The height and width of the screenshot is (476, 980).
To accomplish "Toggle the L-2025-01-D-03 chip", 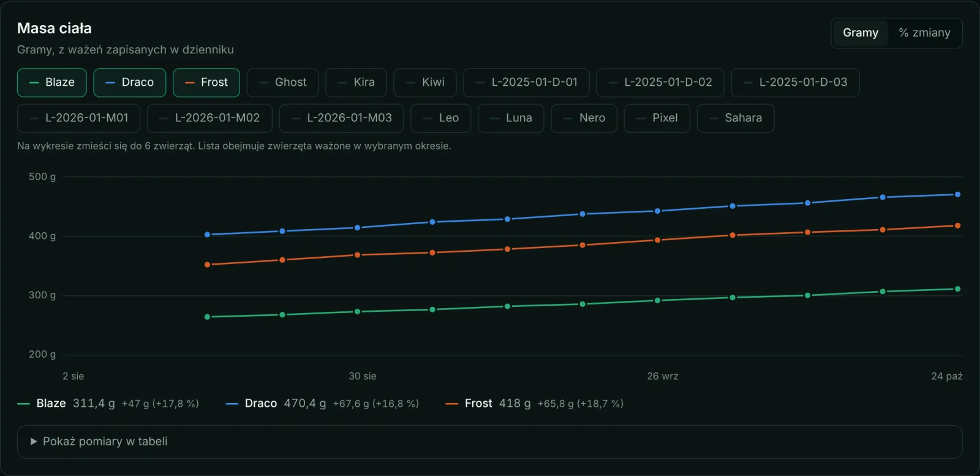I will 795,83.
